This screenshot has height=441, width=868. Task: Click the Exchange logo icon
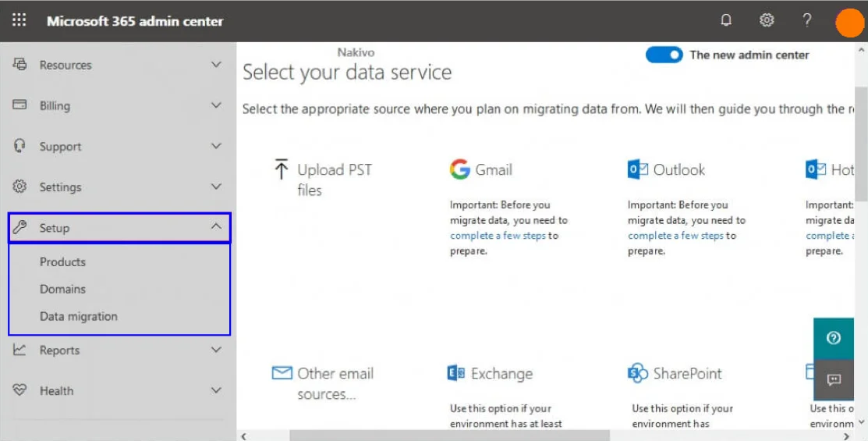(456, 373)
